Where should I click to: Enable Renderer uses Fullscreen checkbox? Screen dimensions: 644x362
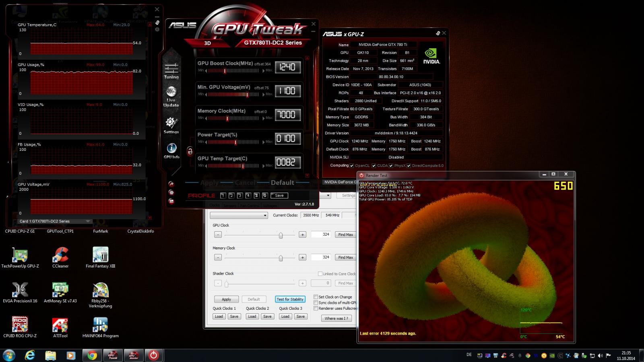tap(316, 308)
